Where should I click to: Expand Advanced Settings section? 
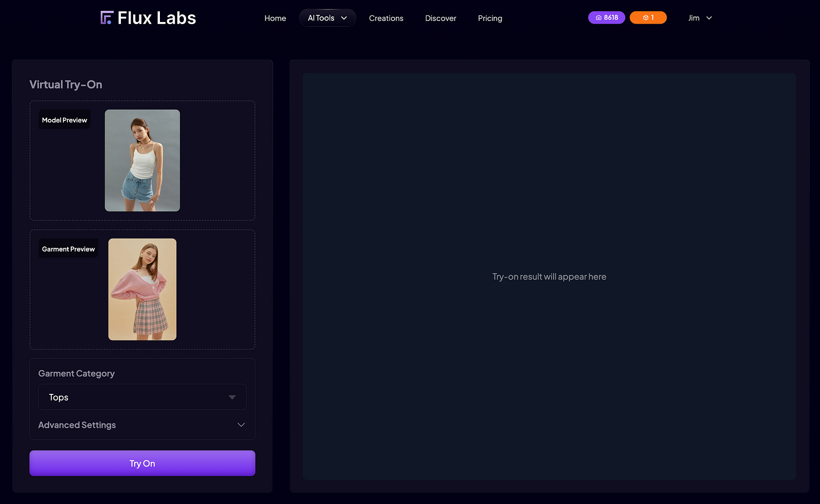(142, 425)
